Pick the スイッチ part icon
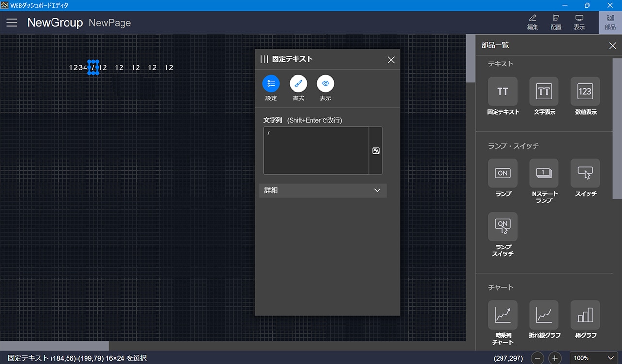622x364 pixels. tap(585, 173)
